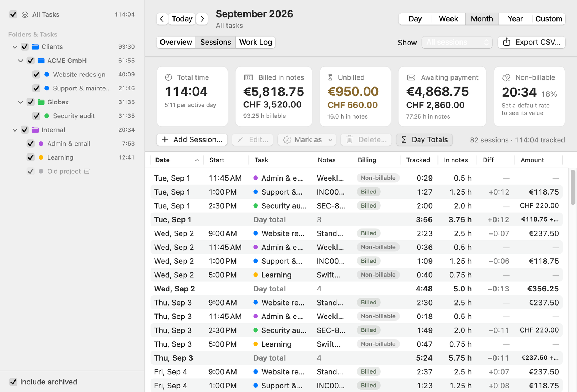Click the purple Internal folder icon
Screen dimensions: 577x392
(x=35, y=130)
